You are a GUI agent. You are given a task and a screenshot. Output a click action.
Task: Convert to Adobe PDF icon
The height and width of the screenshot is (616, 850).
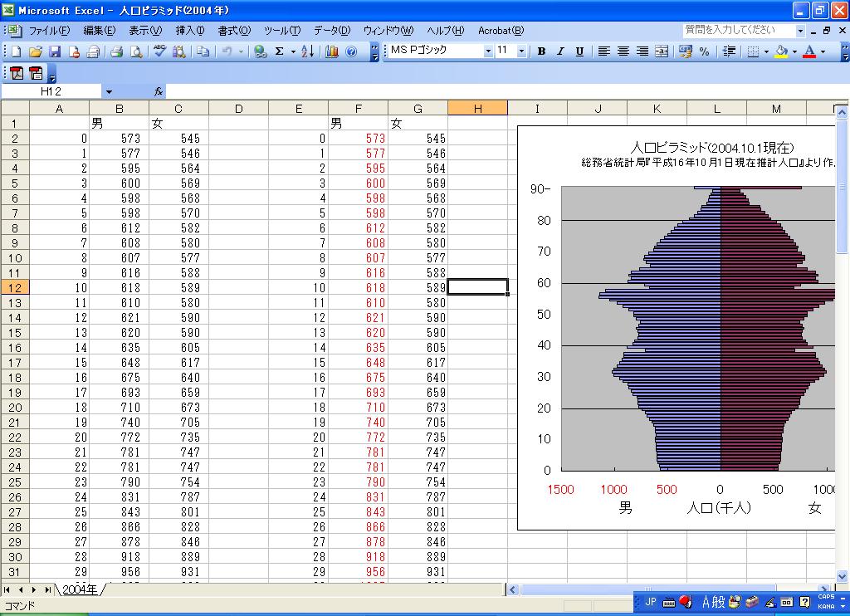pos(17,73)
